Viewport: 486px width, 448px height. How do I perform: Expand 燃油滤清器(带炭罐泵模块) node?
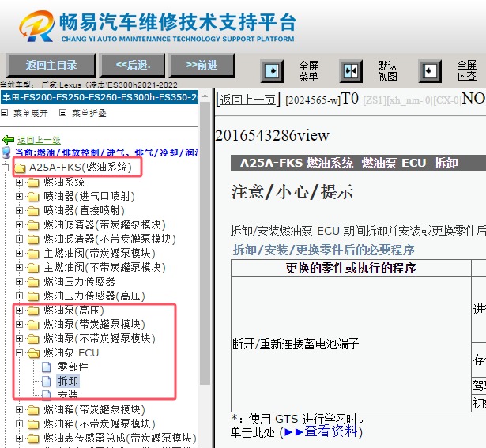(19, 224)
